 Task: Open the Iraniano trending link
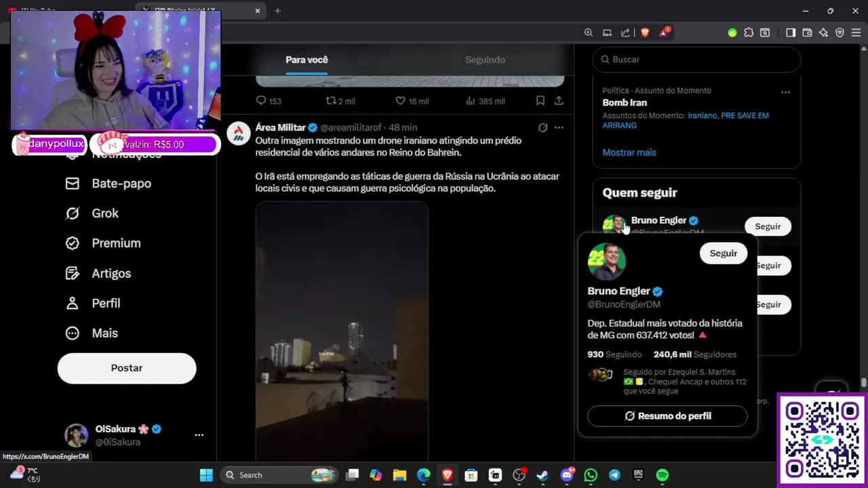(702, 116)
